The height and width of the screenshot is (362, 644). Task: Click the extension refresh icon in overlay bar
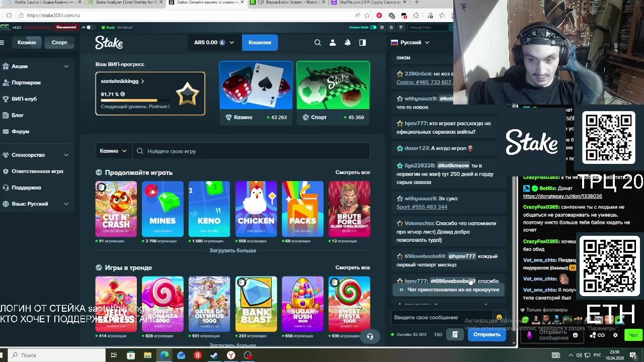click(x=382, y=27)
